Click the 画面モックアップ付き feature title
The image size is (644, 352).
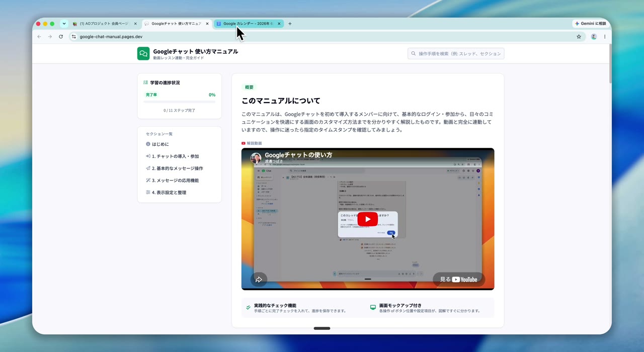pos(400,305)
